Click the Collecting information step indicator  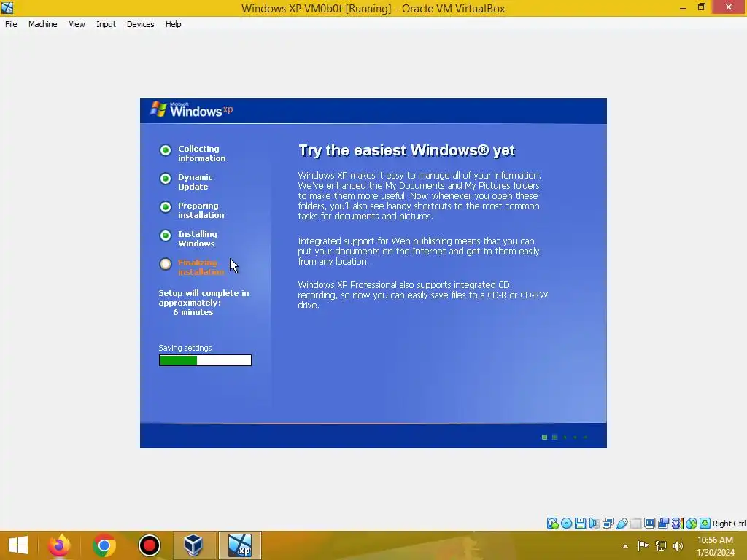tap(166, 150)
